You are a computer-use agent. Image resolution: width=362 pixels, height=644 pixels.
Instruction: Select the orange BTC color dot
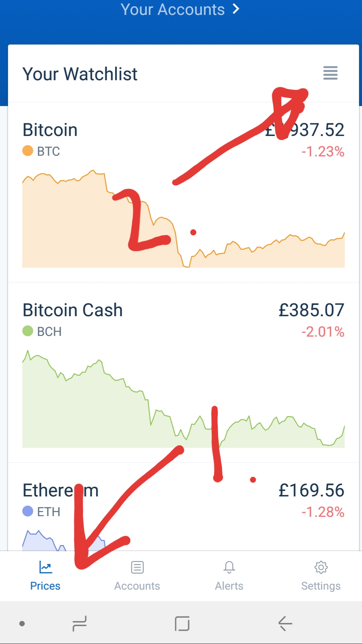point(28,151)
